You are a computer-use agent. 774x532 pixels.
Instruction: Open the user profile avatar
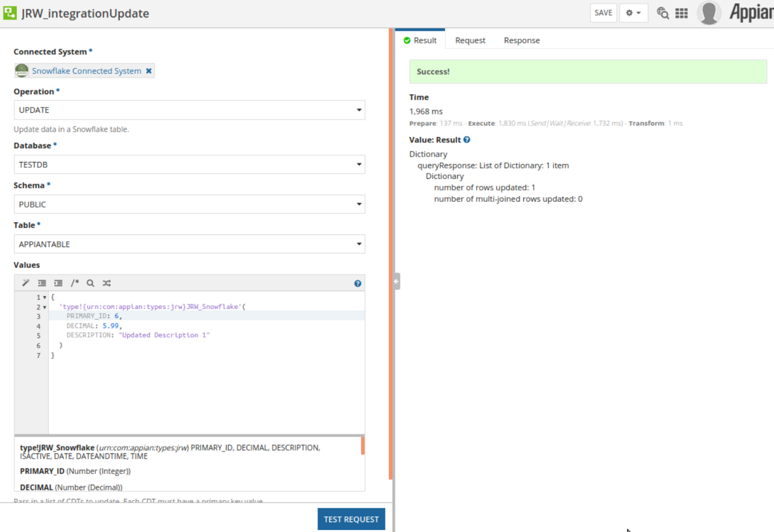pyautogui.click(x=709, y=13)
